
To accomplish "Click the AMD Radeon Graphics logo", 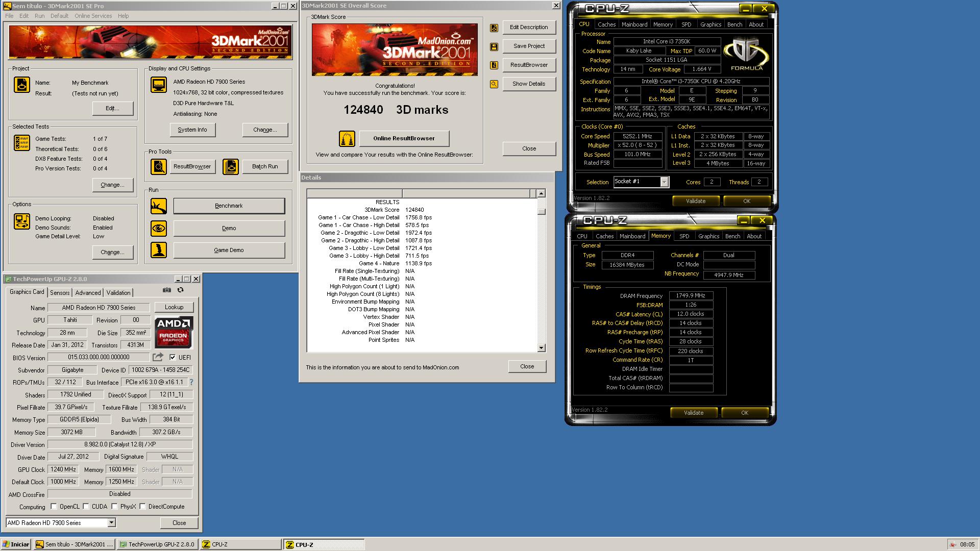I will (x=174, y=332).
